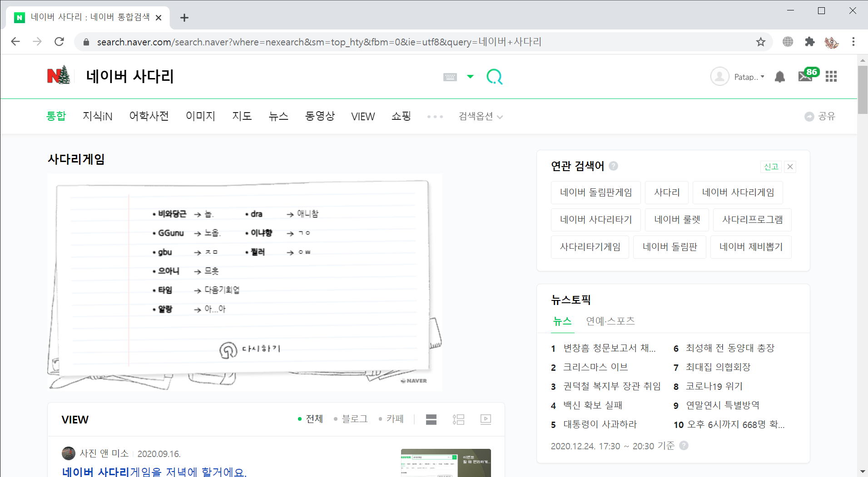Open the notification bell icon
Screen dimensions: 868x477
point(780,77)
